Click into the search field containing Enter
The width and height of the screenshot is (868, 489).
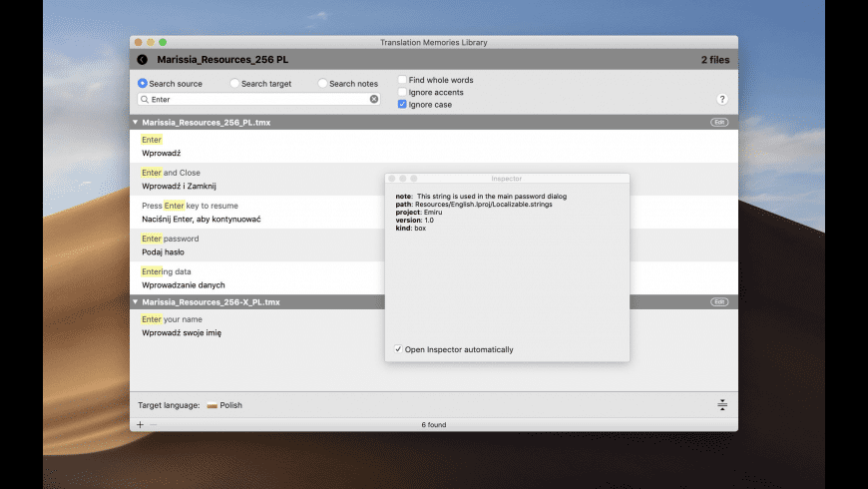pos(259,99)
